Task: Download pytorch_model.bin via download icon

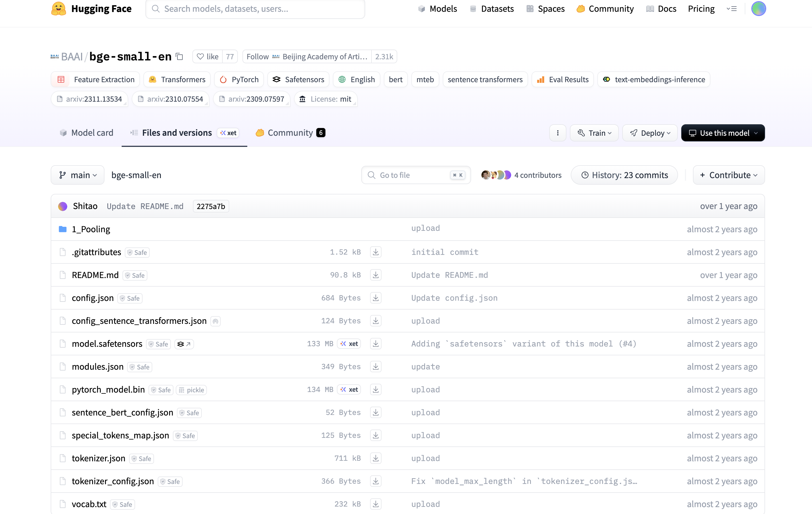Action: (x=376, y=389)
